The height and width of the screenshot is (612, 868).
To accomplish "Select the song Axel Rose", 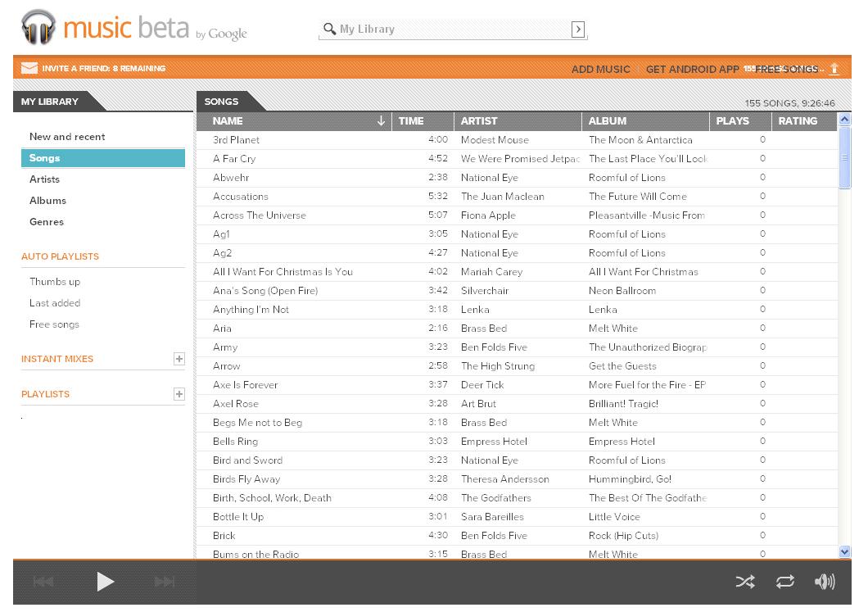I will tap(236, 404).
